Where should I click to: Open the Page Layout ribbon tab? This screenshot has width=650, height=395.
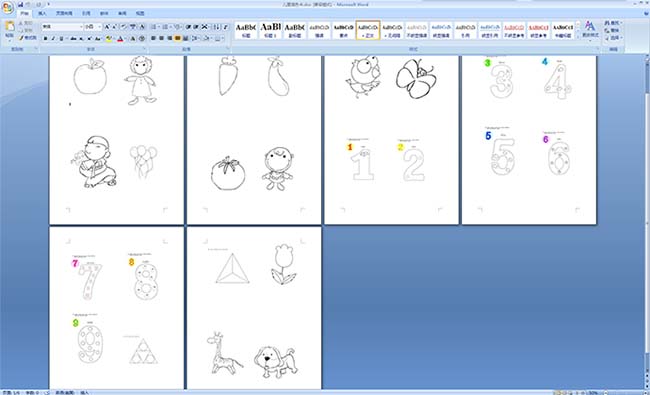pos(64,13)
